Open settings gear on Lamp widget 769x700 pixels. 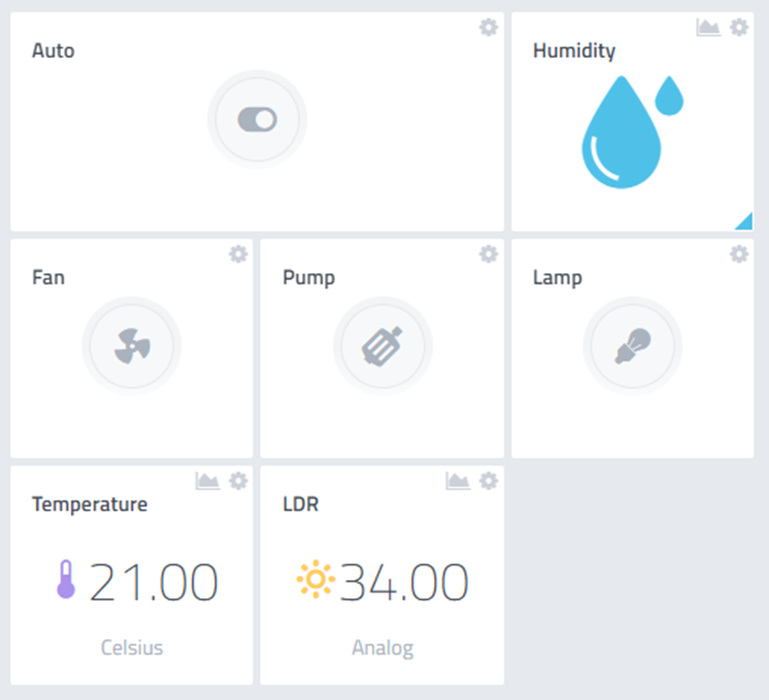coord(739,254)
